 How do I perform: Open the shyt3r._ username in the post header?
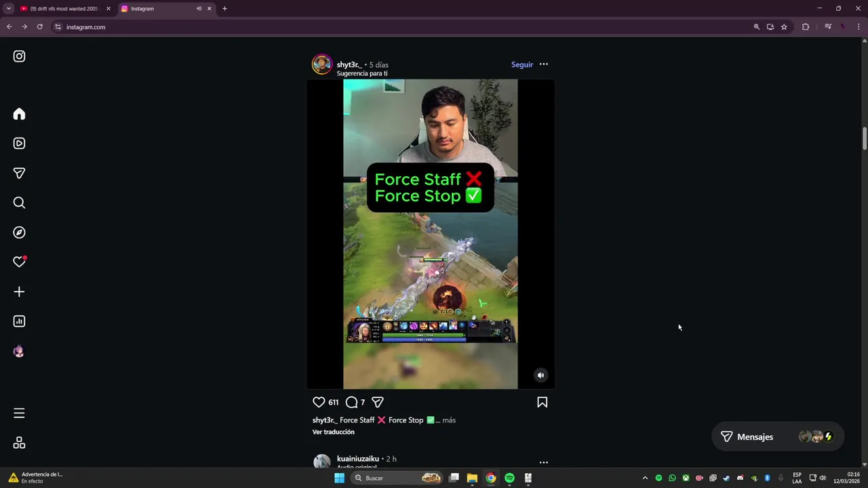click(349, 64)
